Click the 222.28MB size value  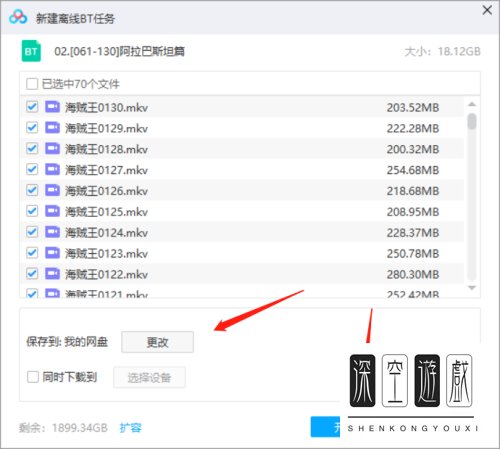point(413,128)
